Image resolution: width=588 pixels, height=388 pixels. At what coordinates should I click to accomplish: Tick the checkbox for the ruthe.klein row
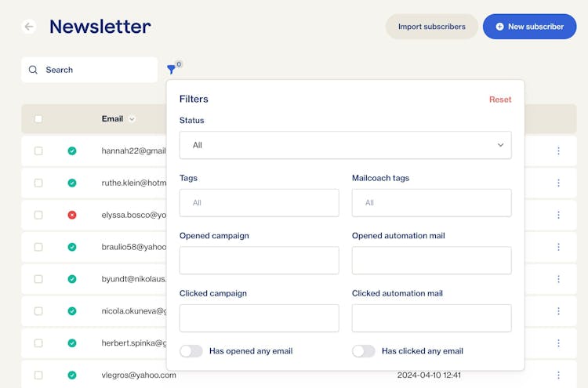point(38,183)
